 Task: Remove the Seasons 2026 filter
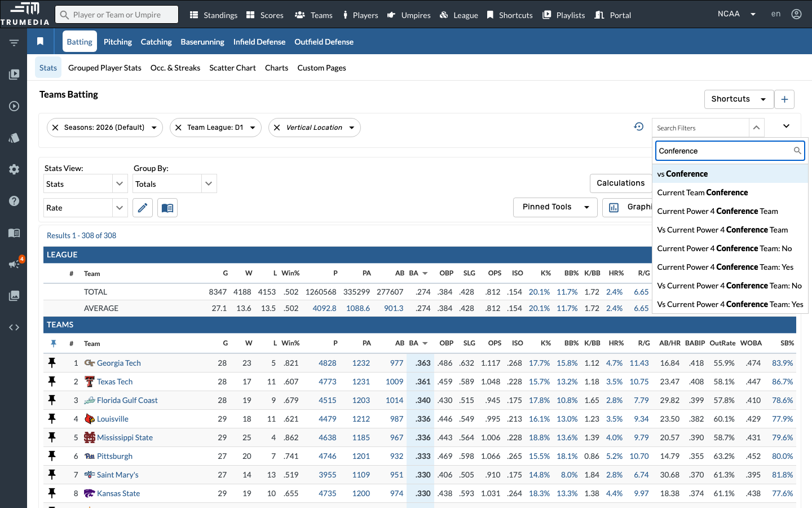(55, 128)
